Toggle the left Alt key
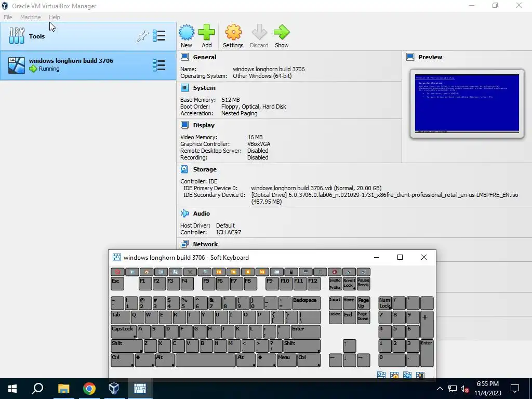532x399 pixels. click(165, 360)
